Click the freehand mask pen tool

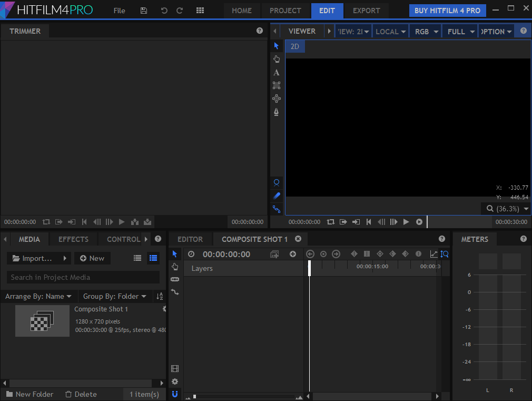click(x=277, y=112)
